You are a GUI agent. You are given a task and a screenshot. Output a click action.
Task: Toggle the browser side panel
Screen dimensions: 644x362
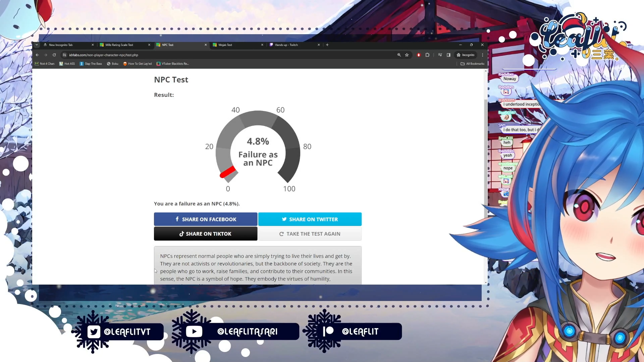[448, 55]
